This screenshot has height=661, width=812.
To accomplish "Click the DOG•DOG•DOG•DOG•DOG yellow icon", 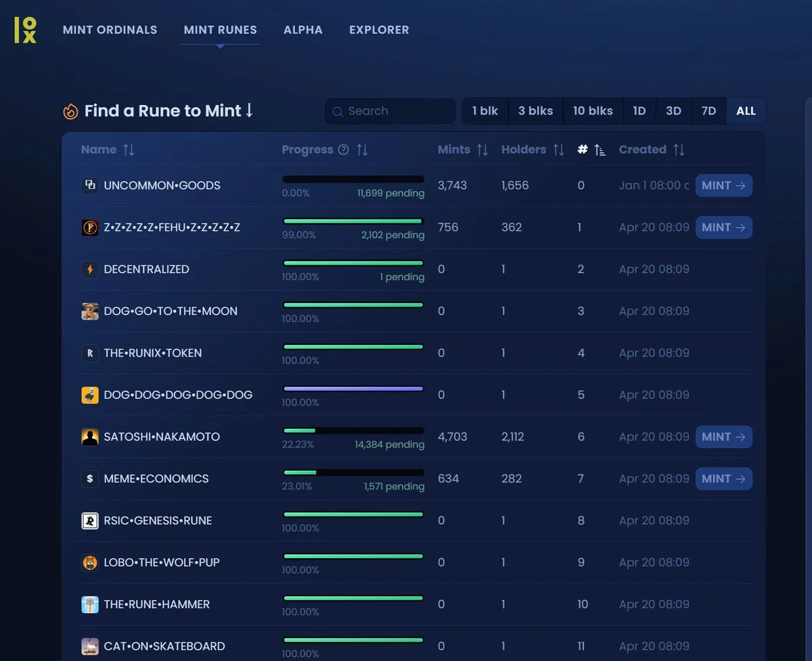I will [x=90, y=395].
